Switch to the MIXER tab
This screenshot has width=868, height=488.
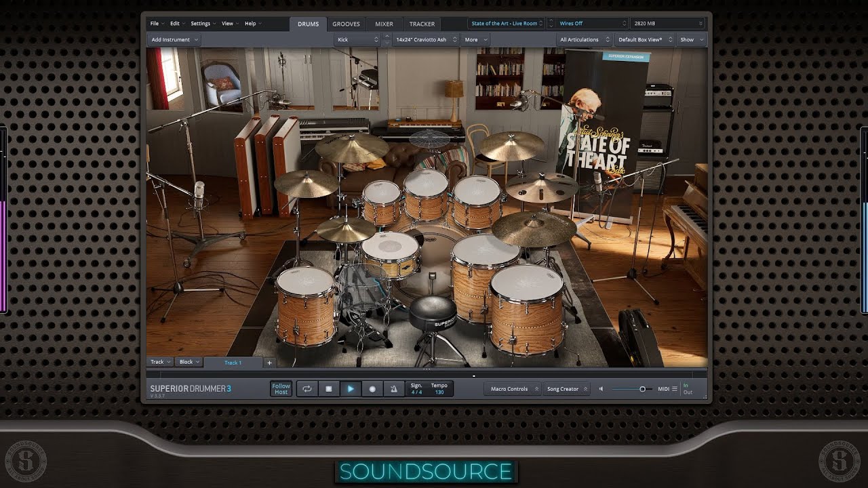pos(384,24)
